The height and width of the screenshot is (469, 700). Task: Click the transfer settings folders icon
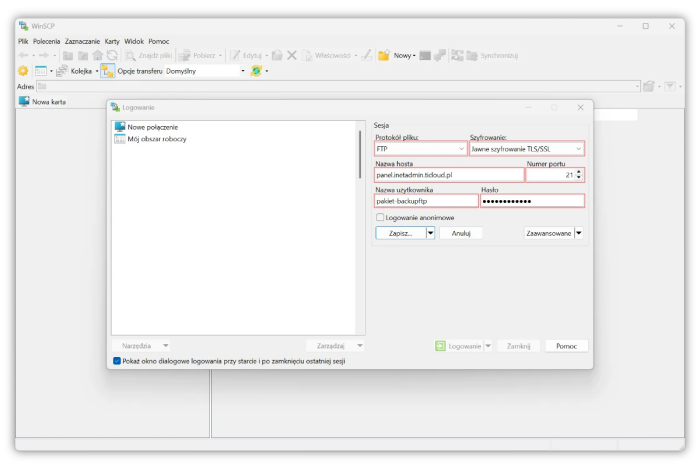click(x=107, y=71)
